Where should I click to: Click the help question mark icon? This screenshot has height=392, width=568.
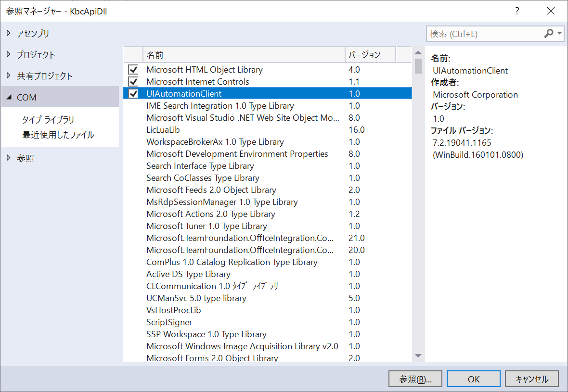pyautogui.click(x=517, y=11)
